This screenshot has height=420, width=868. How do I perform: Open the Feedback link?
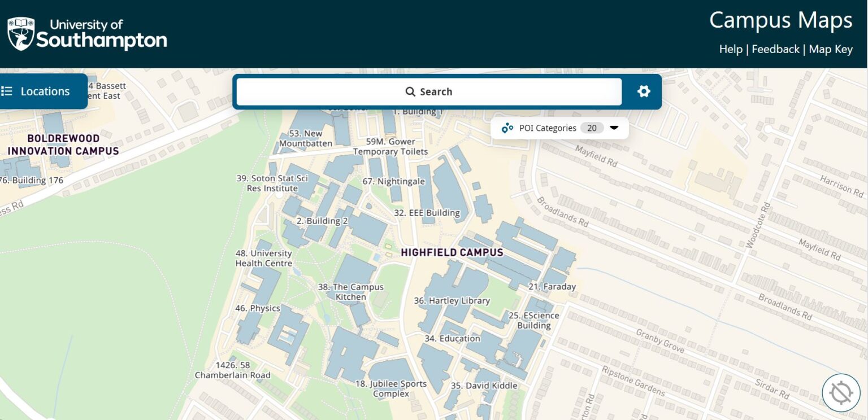click(x=775, y=49)
